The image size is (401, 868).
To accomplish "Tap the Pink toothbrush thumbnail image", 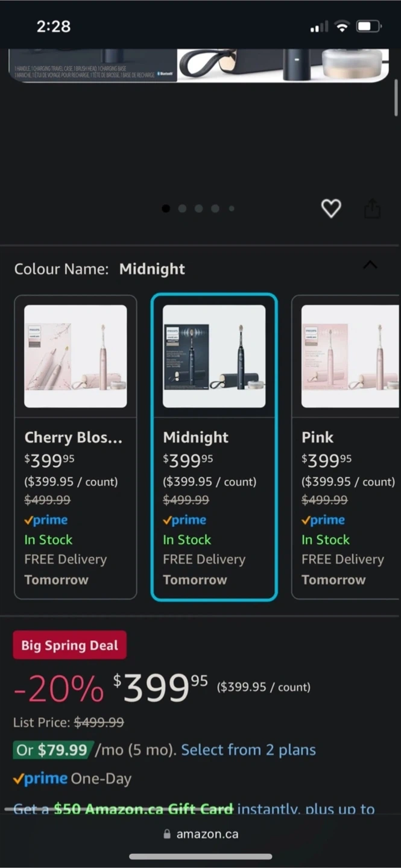I will [x=350, y=356].
